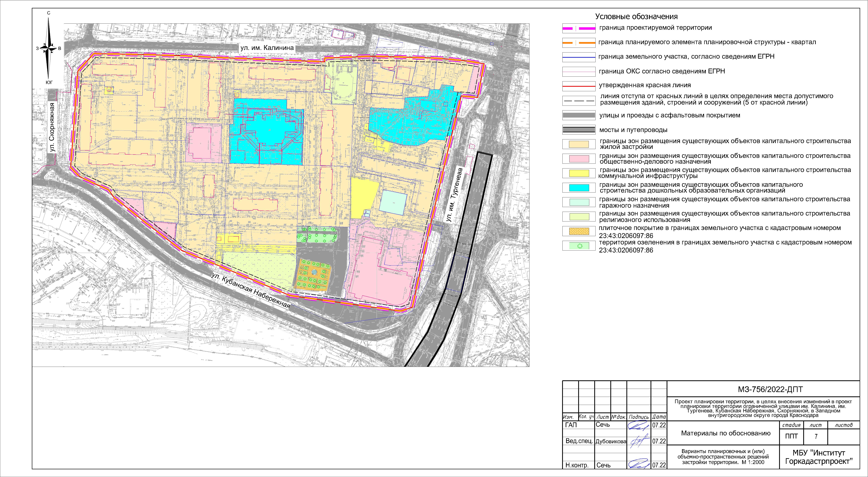Click the ОКС boundary legend sample

tap(579, 72)
